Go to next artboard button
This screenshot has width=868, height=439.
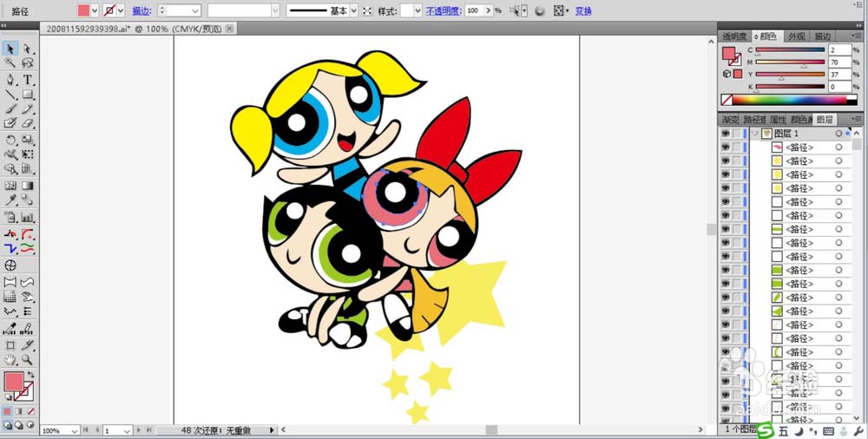tap(140, 429)
